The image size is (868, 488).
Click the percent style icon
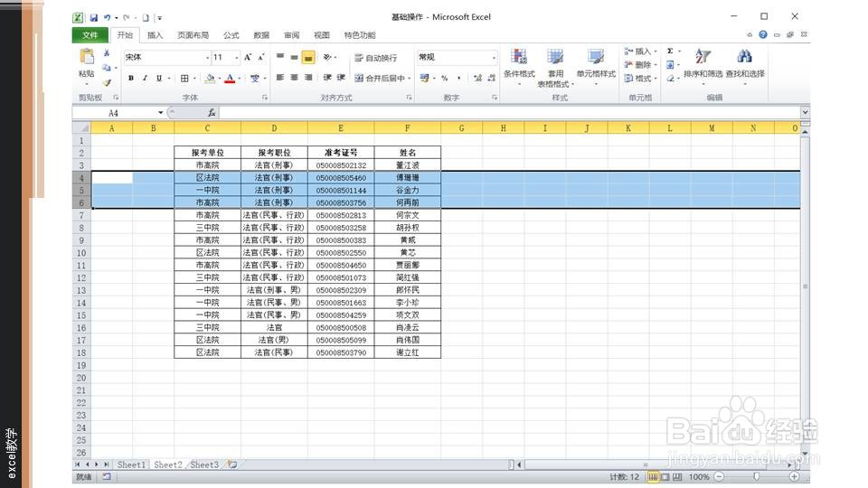pos(445,79)
